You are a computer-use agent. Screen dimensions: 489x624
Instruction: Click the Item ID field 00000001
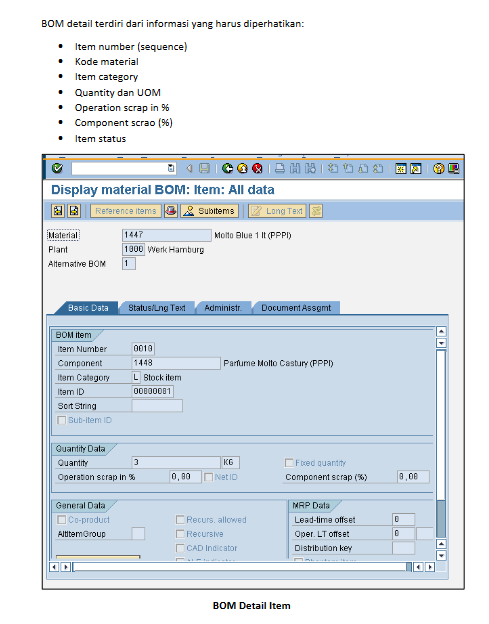point(153,391)
